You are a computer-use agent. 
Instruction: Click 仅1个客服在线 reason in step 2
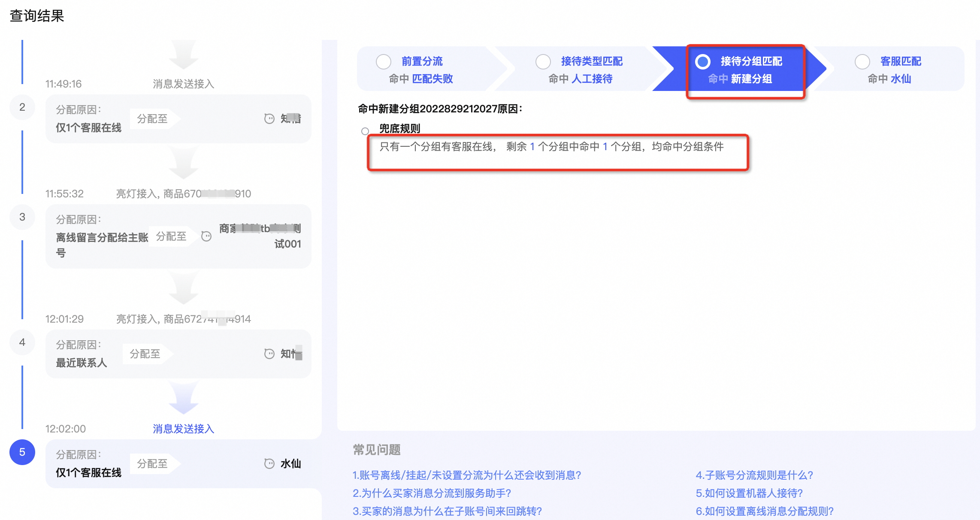point(89,127)
